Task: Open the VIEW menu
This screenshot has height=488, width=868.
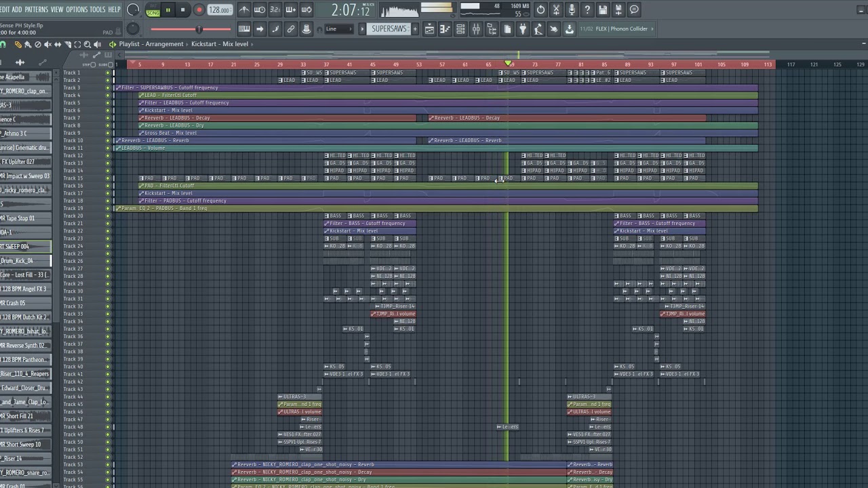Action: pyautogui.click(x=57, y=9)
